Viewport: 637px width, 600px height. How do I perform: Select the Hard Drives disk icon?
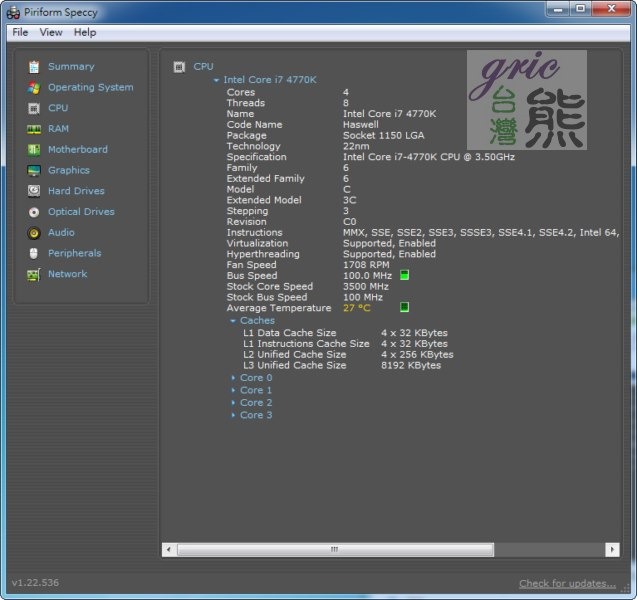pos(34,191)
